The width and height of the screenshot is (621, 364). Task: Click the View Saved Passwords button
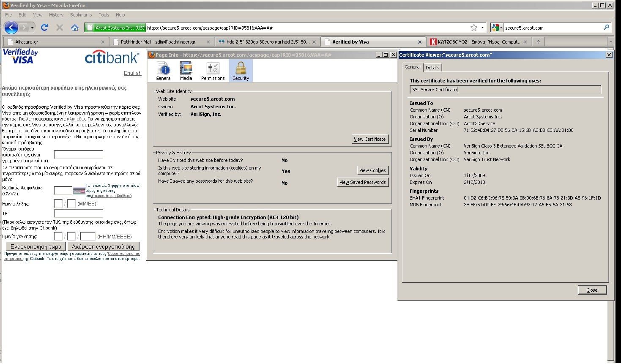(x=363, y=182)
